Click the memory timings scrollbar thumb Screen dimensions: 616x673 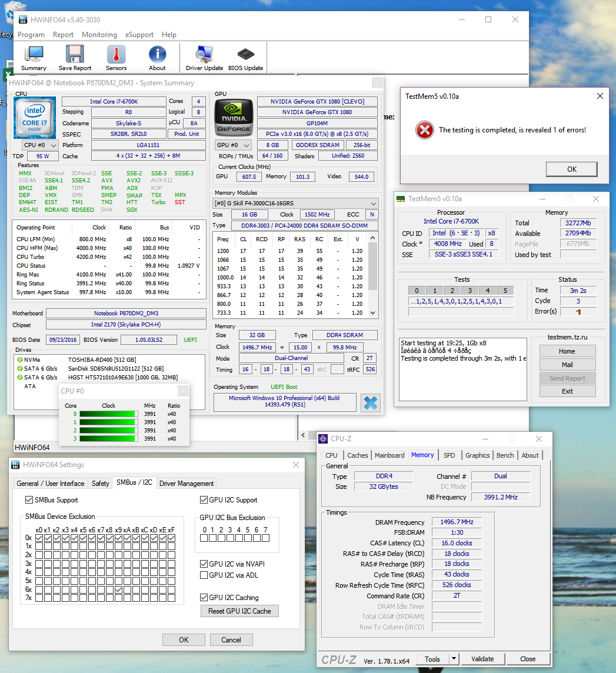coord(372,266)
